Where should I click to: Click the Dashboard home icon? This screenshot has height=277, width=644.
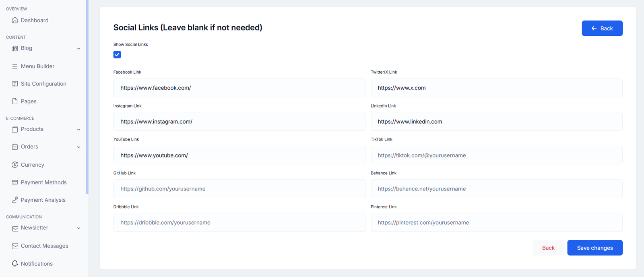(15, 20)
